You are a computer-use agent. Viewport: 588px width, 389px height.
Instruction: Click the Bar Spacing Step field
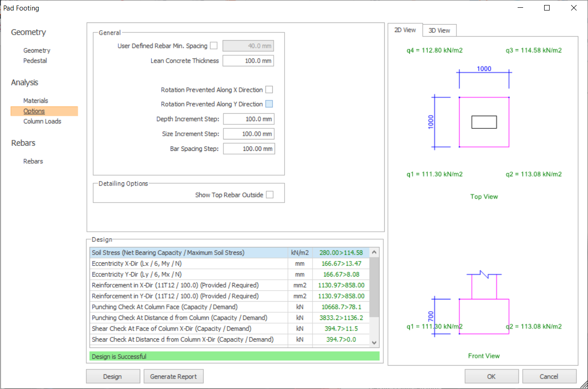coord(249,149)
